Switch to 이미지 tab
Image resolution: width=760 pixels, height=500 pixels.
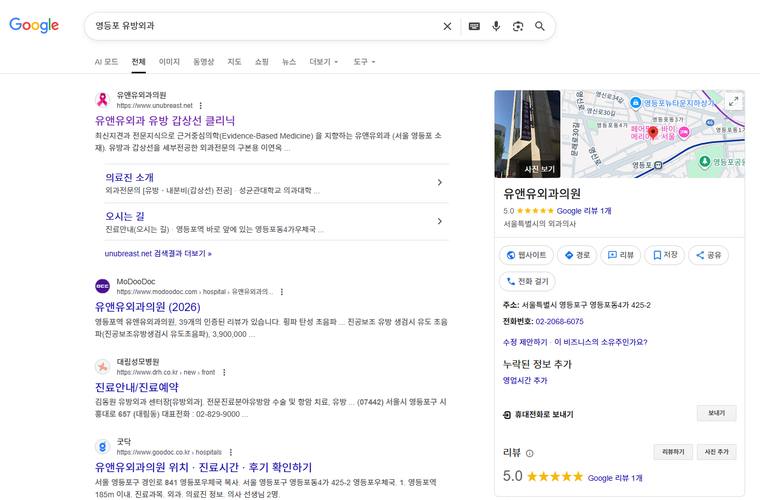[169, 62]
